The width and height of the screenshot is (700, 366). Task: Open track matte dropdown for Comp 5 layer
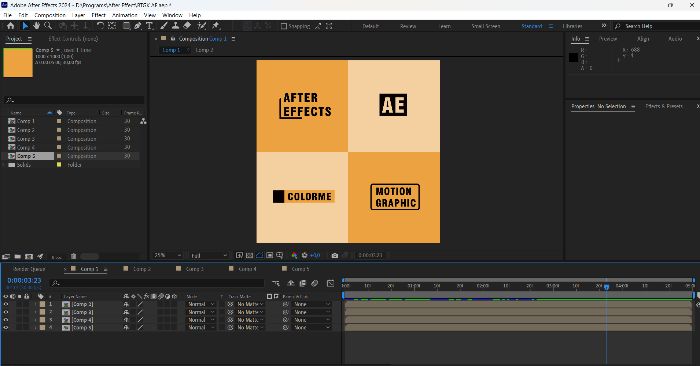pos(250,328)
